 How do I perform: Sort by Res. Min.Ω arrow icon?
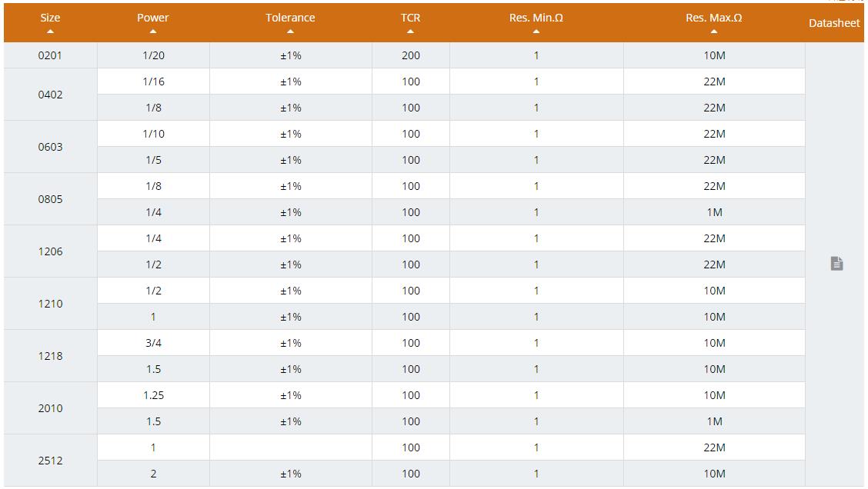tap(536, 32)
